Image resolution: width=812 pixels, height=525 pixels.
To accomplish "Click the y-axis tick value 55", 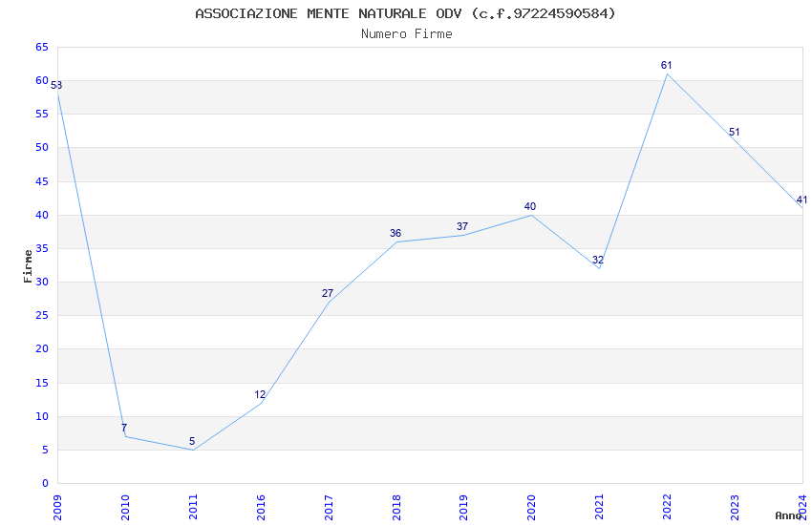I will [x=42, y=114].
